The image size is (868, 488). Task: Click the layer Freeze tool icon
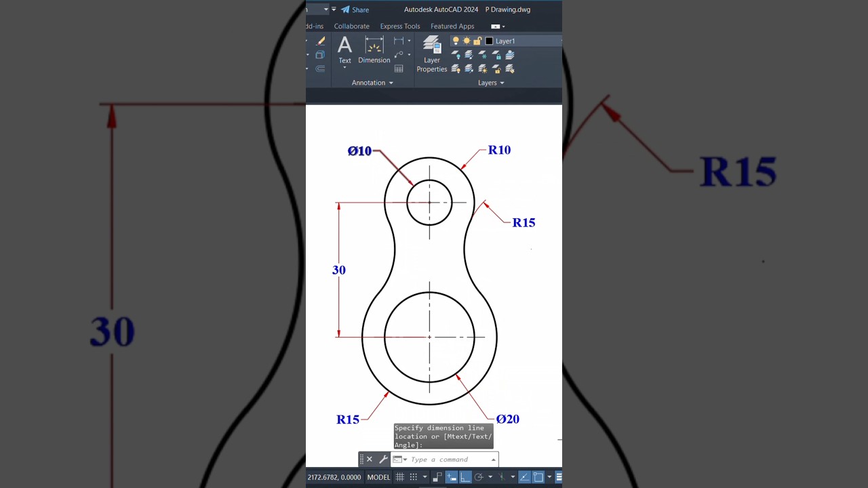[482, 55]
